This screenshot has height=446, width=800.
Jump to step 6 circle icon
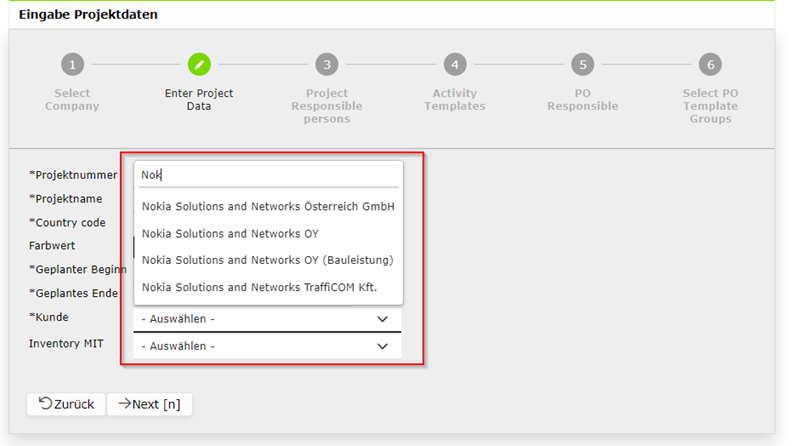[x=710, y=65]
